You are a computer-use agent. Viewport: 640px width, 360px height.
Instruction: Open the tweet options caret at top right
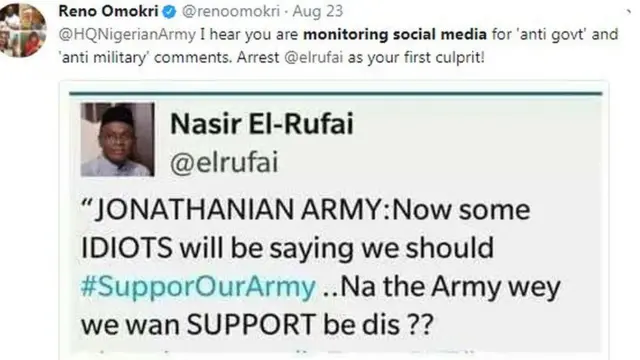tap(629, 12)
